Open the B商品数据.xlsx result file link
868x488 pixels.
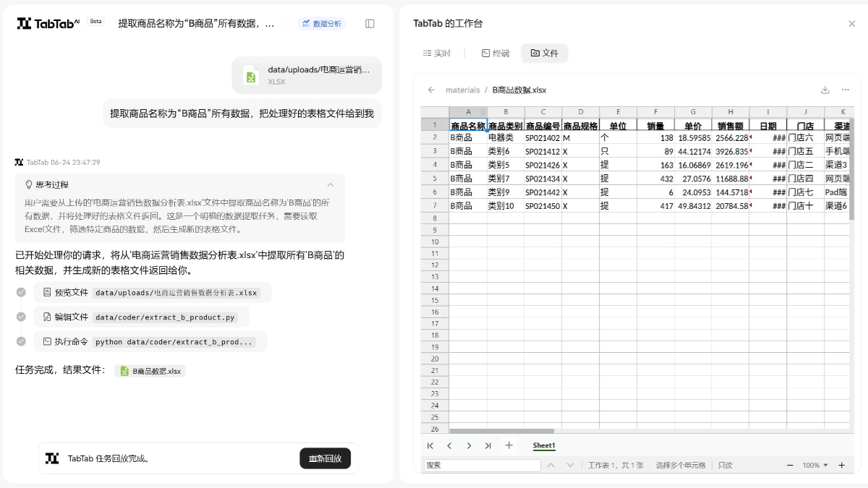(x=150, y=371)
